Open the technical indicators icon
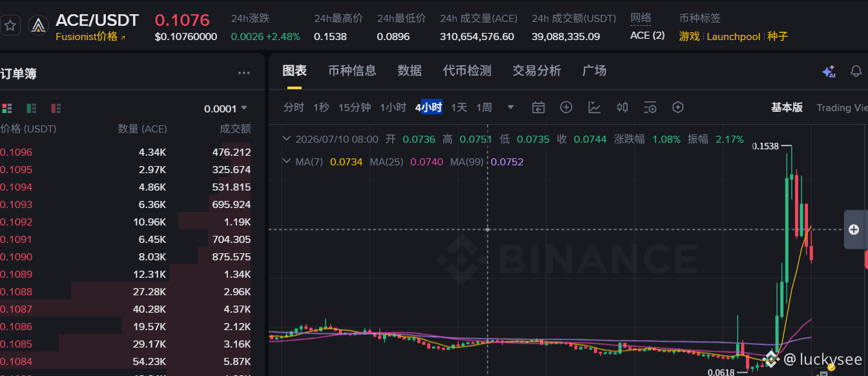Viewport: 868px width, 376px height. point(595,107)
